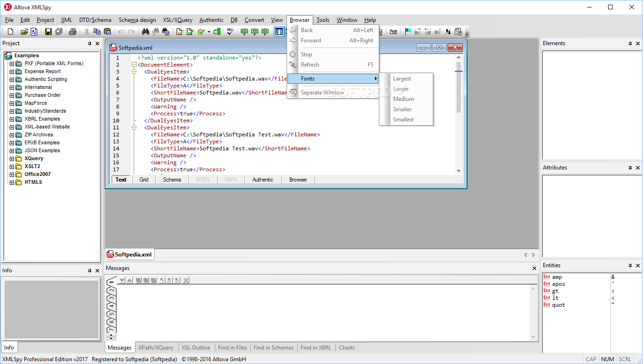Click the Assign schema green bar icon
643x364 pixels.
217,32
